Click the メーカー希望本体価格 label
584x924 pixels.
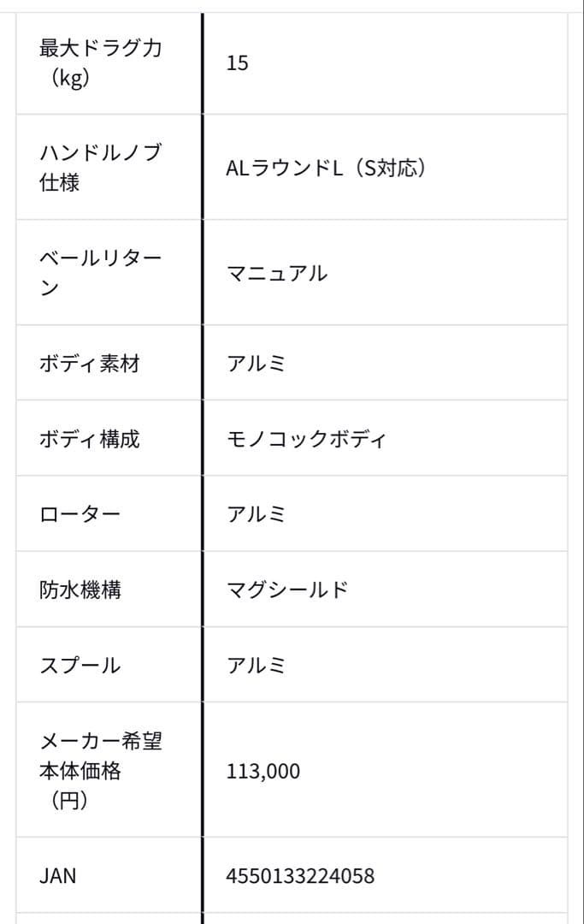click(100, 771)
